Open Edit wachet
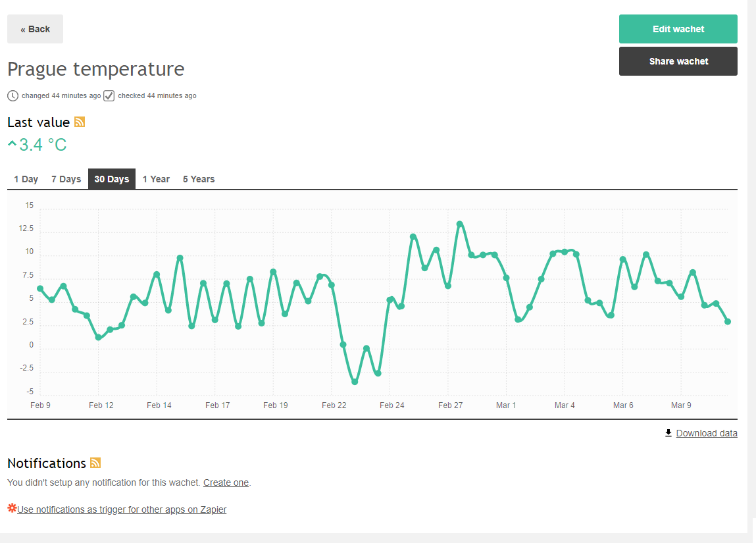The height and width of the screenshot is (543, 756). tap(678, 29)
